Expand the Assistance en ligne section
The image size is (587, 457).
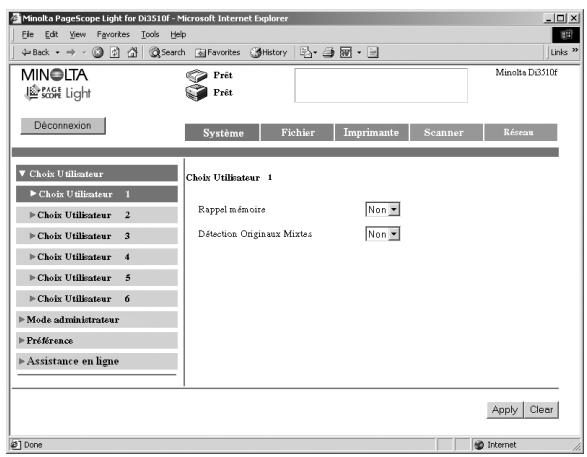(97, 362)
